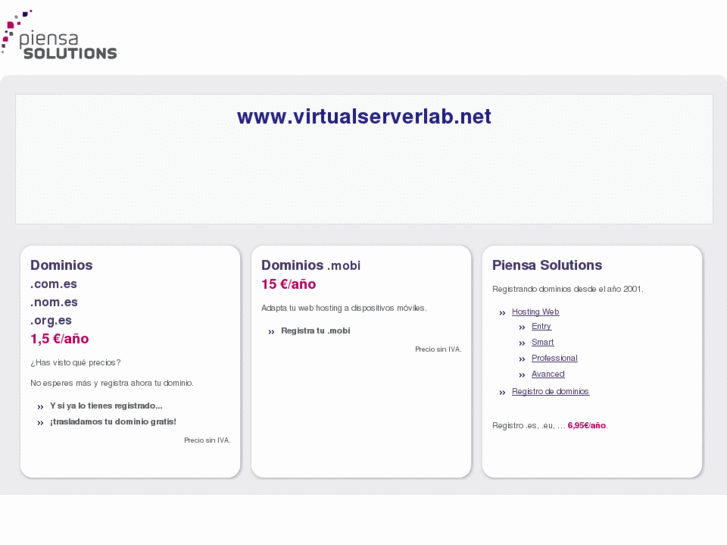Click the Piensa Solutions logo

pyautogui.click(x=59, y=35)
